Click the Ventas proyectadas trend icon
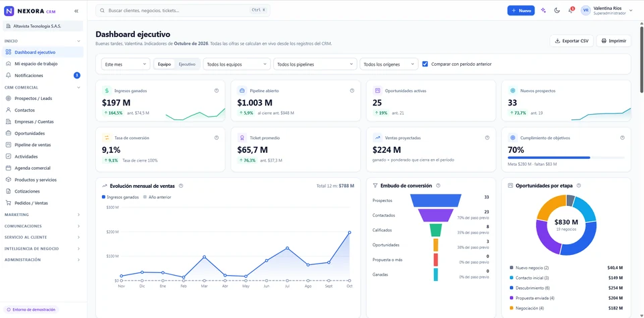 pos(377,138)
